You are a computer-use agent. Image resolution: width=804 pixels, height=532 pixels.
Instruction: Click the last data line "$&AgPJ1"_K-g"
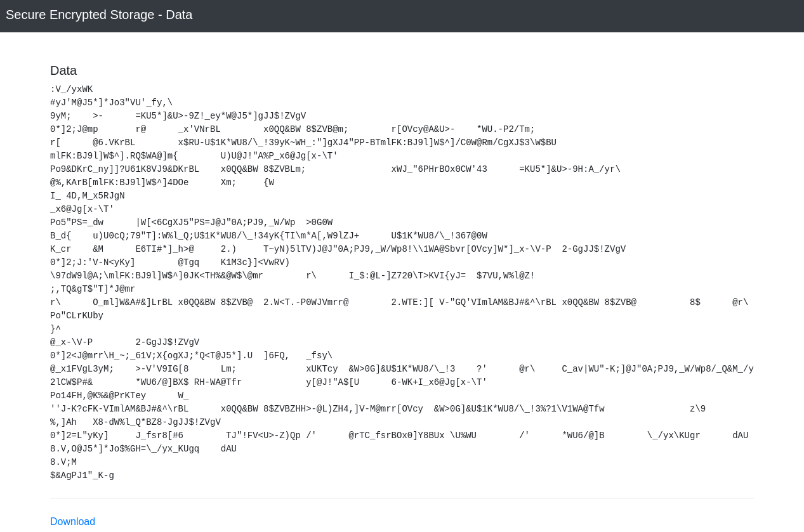coord(82,476)
